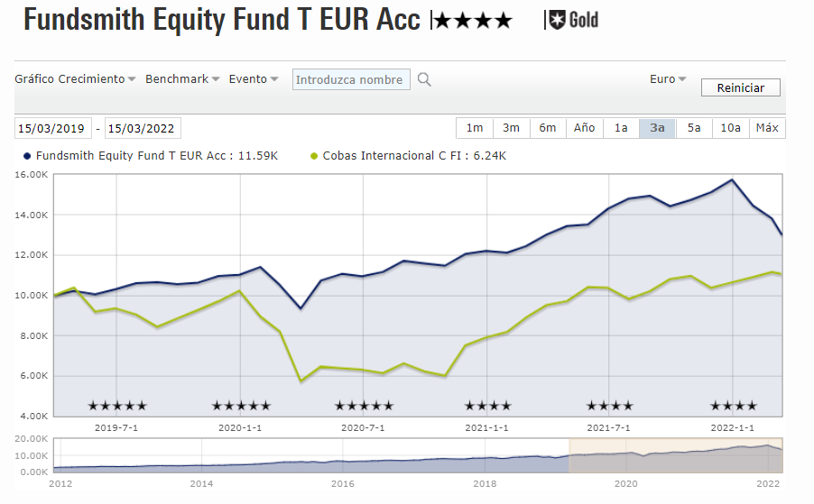The height and width of the screenshot is (504, 814).
Task: Click the search magnifier icon
Action: click(x=424, y=80)
